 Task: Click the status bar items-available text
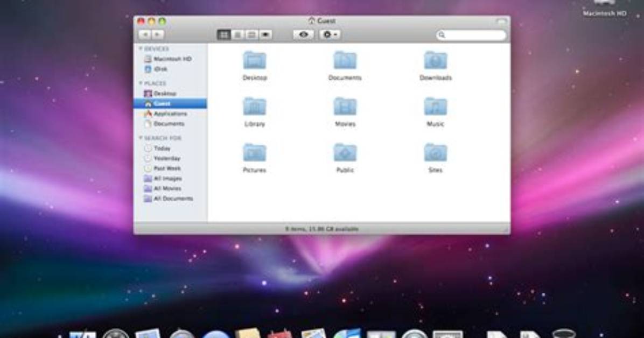[x=322, y=229]
